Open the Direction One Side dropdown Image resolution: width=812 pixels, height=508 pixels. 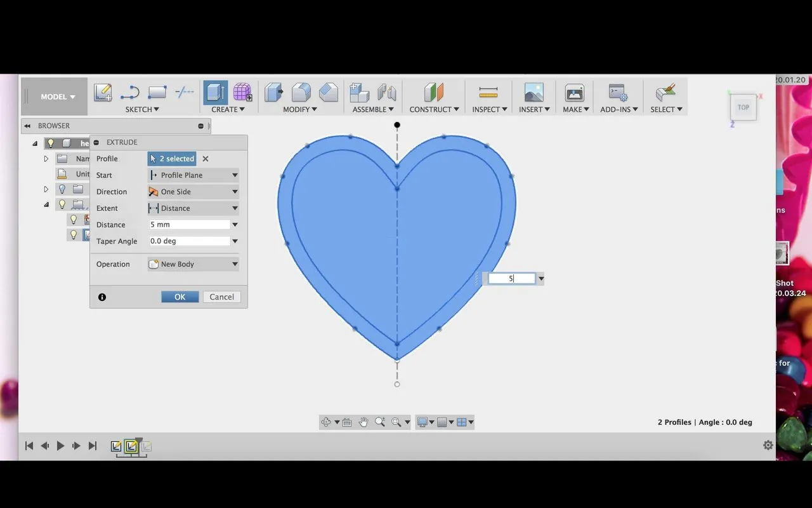[193, 192]
